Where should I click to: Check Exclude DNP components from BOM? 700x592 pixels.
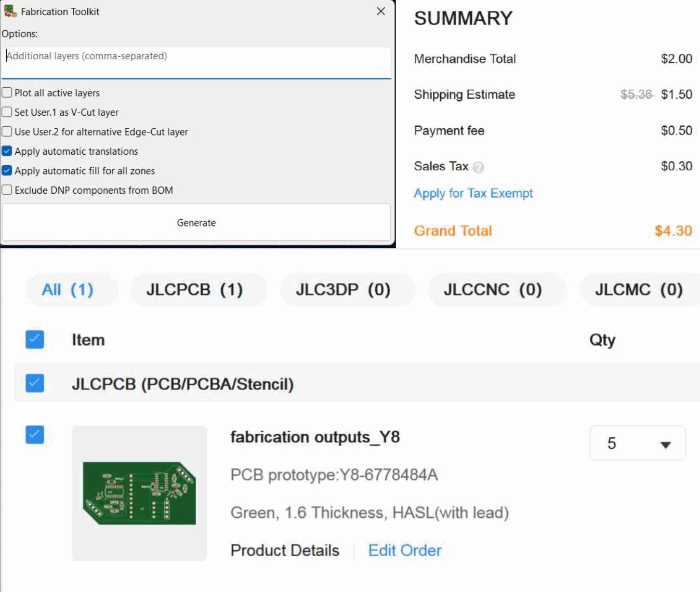pos(7,190)
